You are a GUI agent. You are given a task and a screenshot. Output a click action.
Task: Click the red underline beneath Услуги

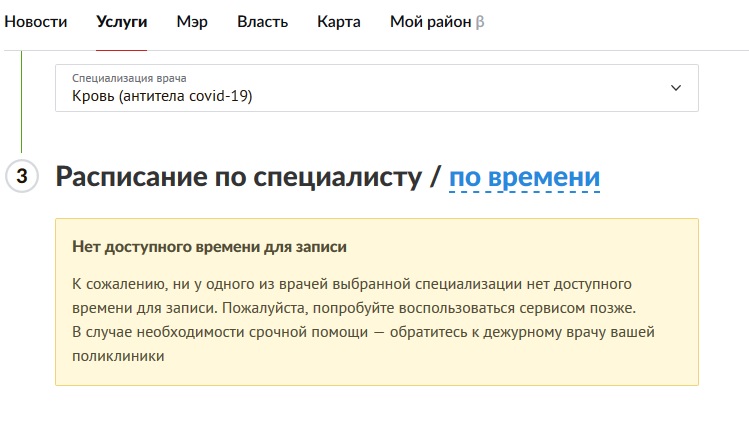tap(122, 49)
